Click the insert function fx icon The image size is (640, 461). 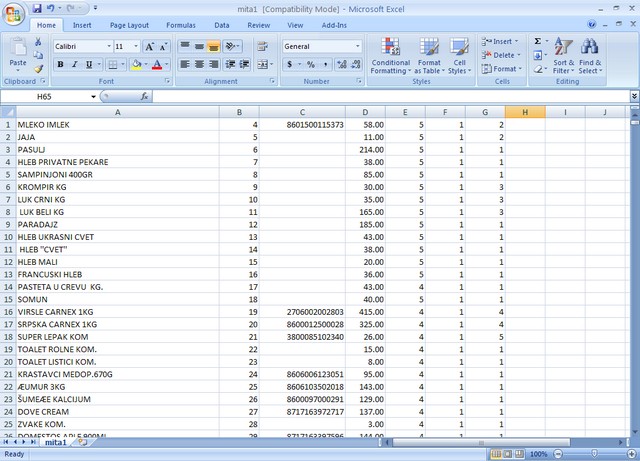click(x=144, y=97)
